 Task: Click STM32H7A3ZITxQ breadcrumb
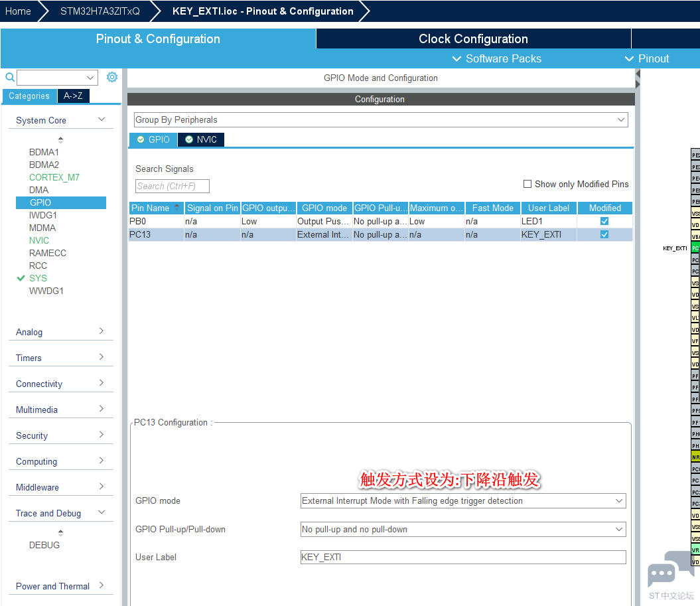coord(100,11)
